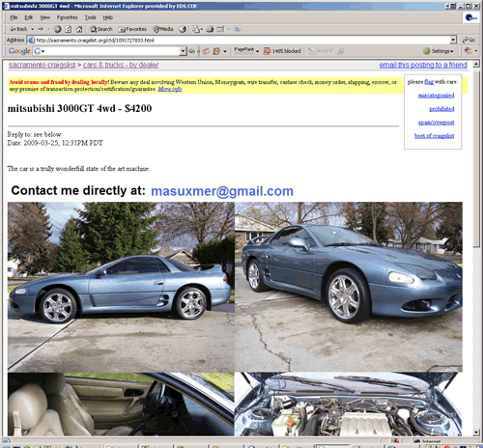
Task: Open the 'cars & trucks - by dealer' link
Action: (121, 65)
